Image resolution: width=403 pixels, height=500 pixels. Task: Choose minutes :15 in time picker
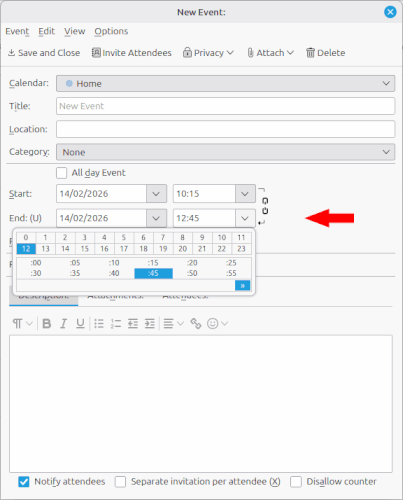(153, 263)
